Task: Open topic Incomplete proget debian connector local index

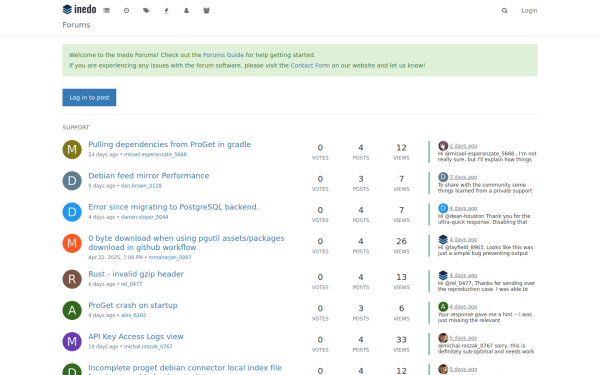Action: [x=185, y=368]
